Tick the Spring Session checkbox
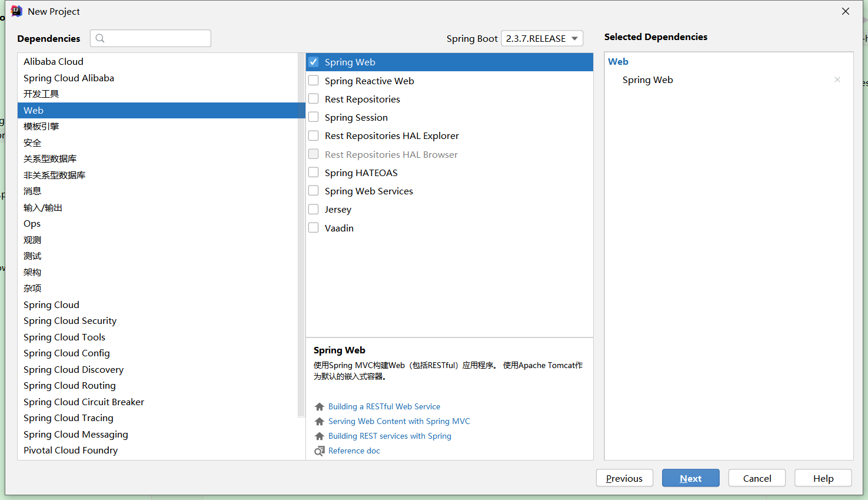 (x=314, y=117)
